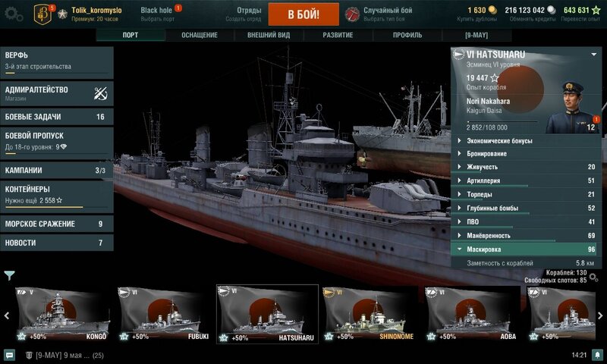Screen dimensions: 607x364
Task: Click the rank star next to player name
Action: point(62,15)
